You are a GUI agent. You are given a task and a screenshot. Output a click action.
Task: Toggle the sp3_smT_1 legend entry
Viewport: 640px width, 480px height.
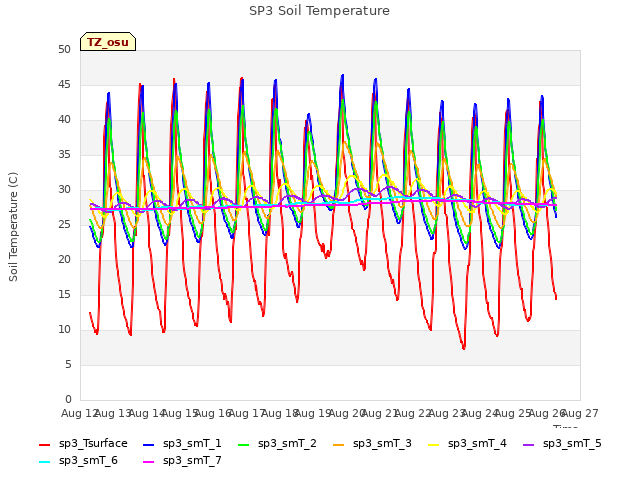182,443
